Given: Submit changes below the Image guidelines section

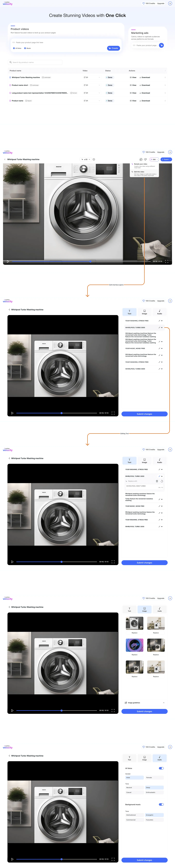Looking at the screenshot, I should 144,711.
